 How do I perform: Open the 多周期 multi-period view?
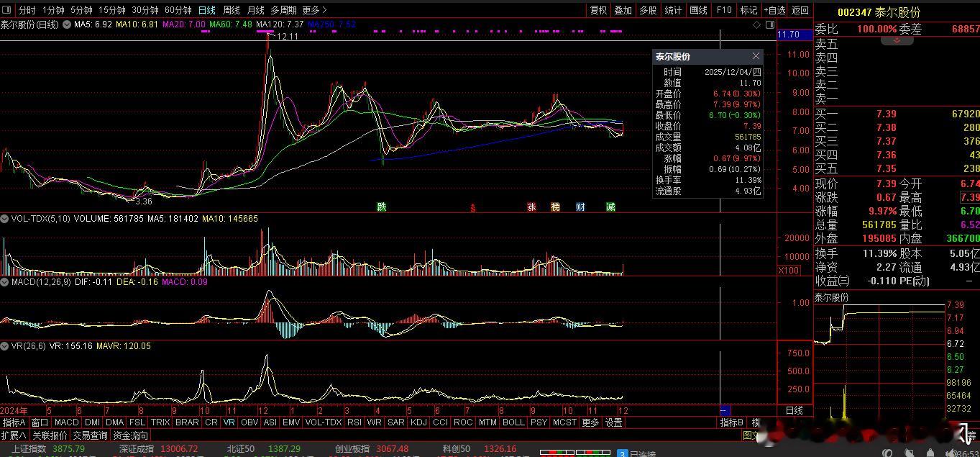point(283,10)
